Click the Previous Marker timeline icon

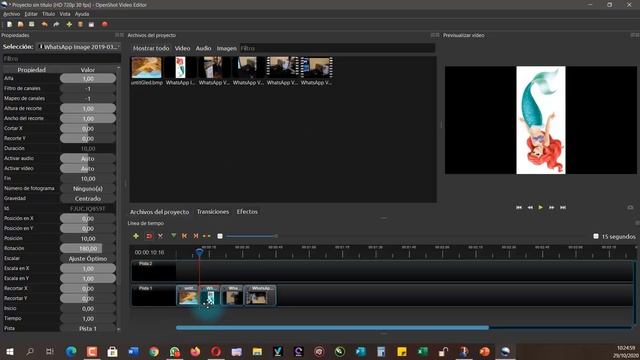(x=184, y=236)
